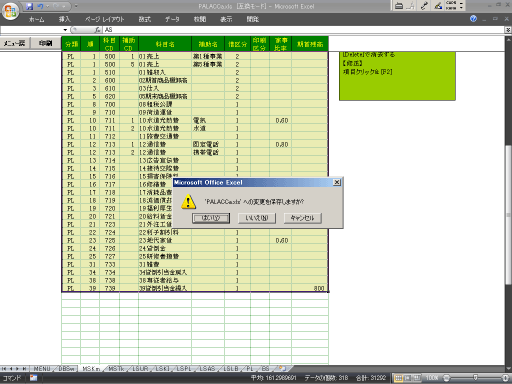Screen dimensions: 512x384
Task: Click the formula bar input showing AS
Action: (x=303, y=30)
